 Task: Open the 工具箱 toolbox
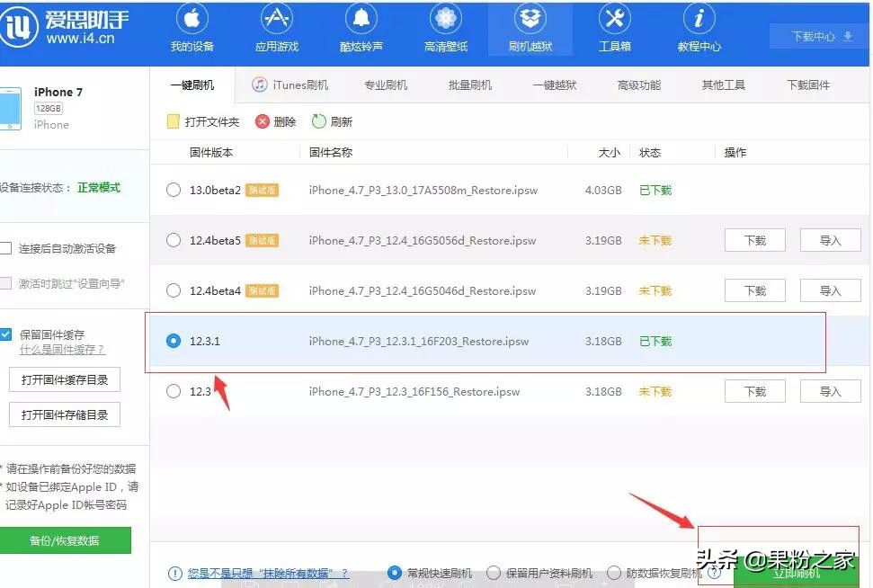[614, 29]
